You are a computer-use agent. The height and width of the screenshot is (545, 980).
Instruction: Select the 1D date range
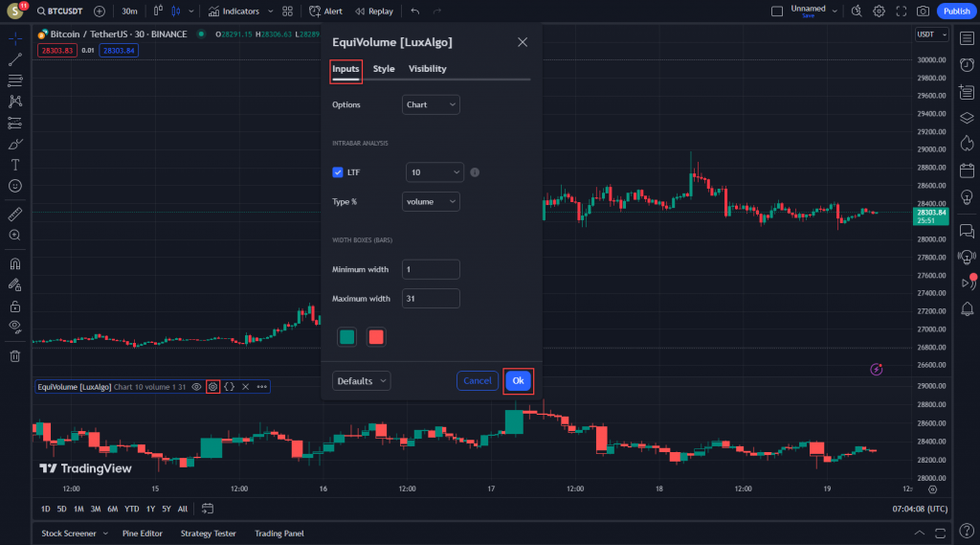(46, 509)
